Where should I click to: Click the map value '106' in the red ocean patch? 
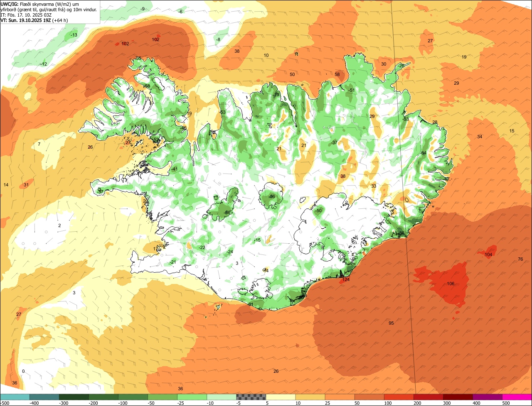451,284
